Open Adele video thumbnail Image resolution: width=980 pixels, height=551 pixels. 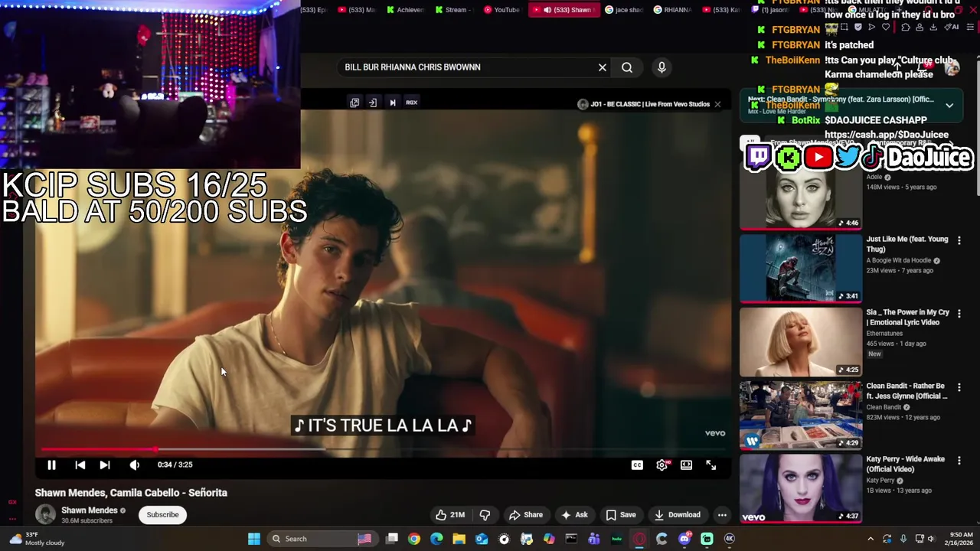(x=801, y=195)
